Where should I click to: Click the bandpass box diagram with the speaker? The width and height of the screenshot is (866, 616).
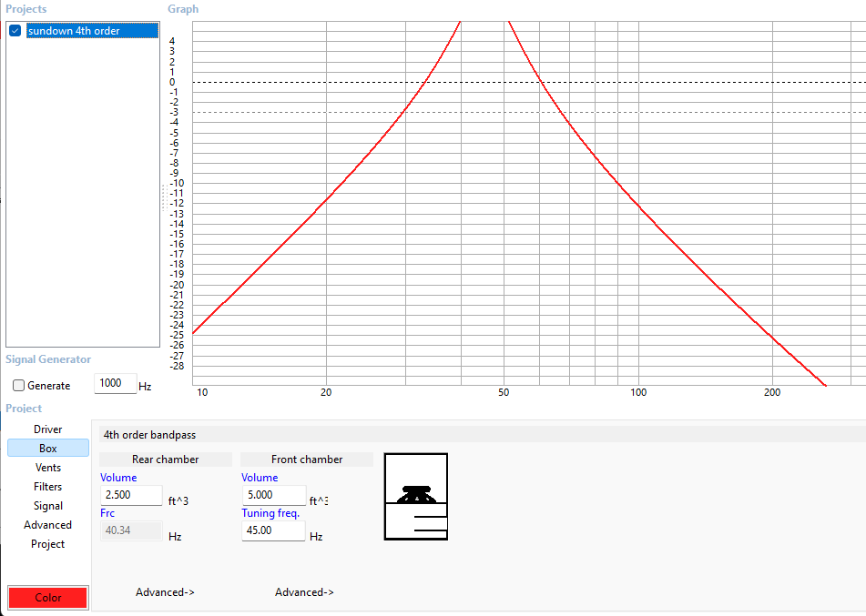click(416, 497)
